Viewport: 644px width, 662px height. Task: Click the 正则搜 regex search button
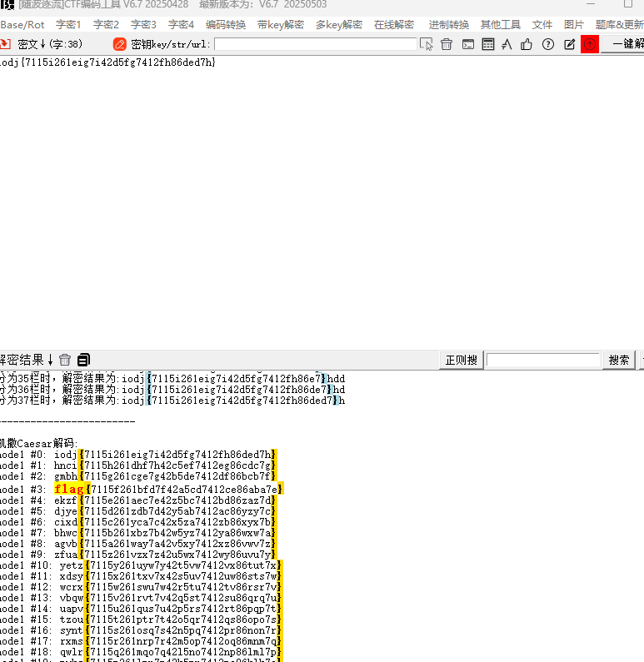pyautogui.click(x=461, y=360)
